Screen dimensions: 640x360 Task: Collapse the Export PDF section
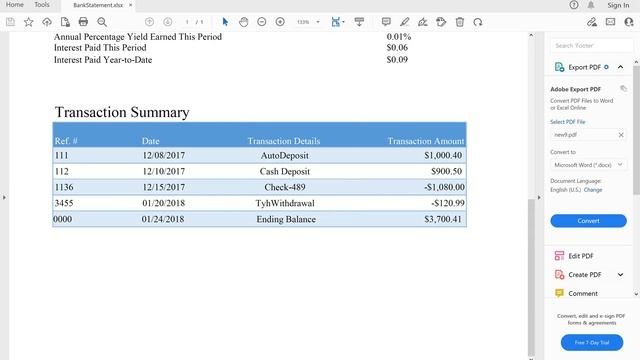(620, 67)
